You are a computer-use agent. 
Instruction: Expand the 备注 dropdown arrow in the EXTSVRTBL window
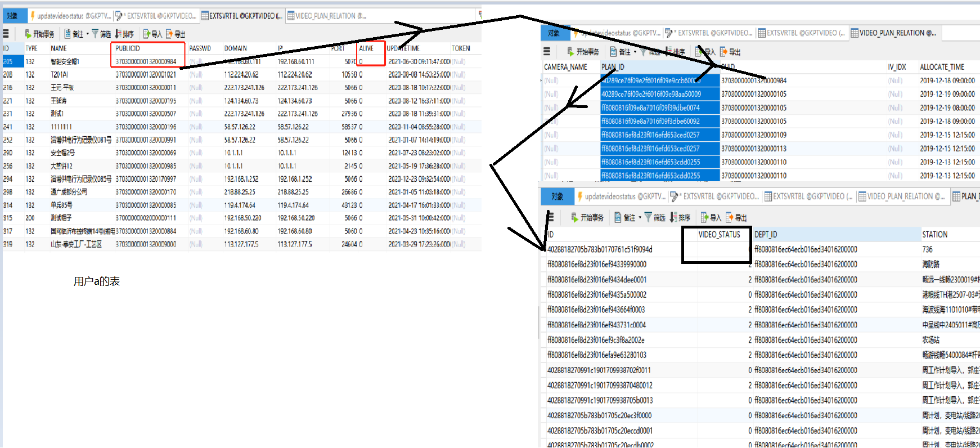pos(88,34)
